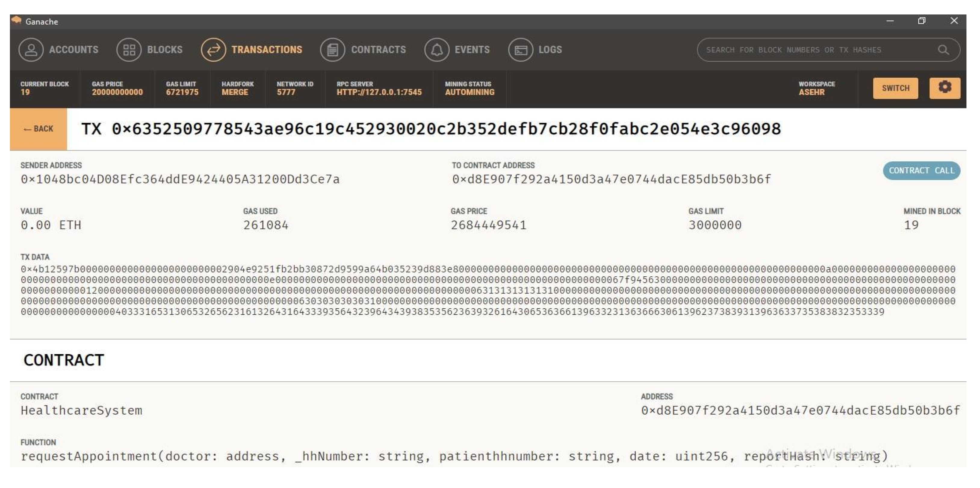Click the header Gas Price 20000000000
This screenshot has height=488, width=980.
coord(117,88)
